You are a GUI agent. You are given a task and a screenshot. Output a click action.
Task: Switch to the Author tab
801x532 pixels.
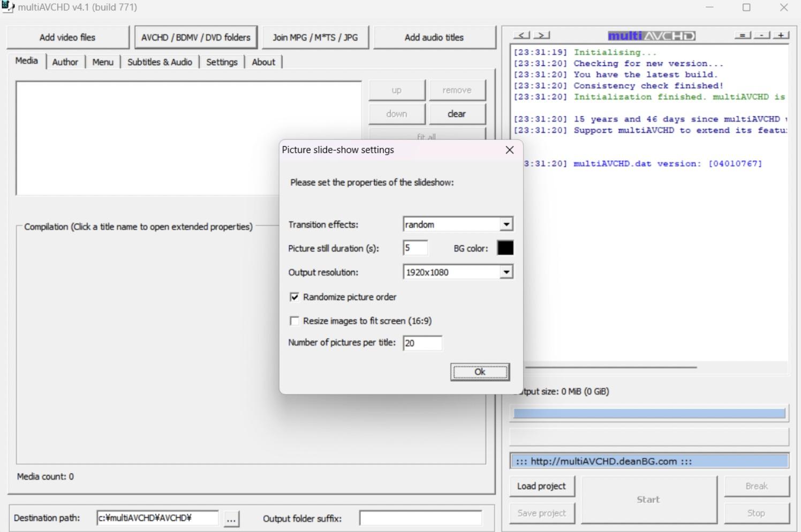point(65,62)
